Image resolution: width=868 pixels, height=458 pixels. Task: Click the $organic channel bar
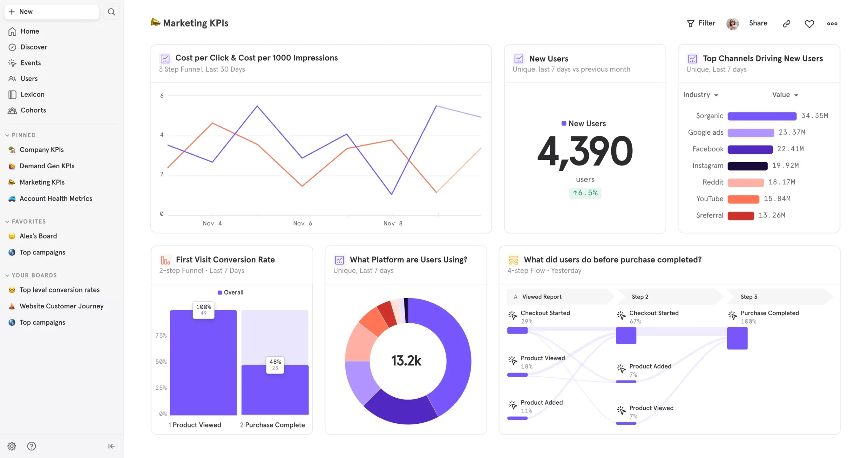coord(762,116)
